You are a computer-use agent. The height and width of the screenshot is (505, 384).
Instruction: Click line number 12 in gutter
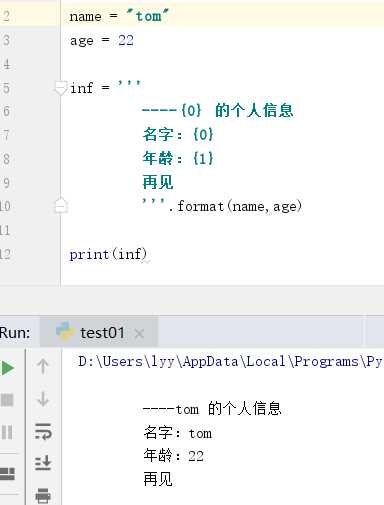coord(5,254)
